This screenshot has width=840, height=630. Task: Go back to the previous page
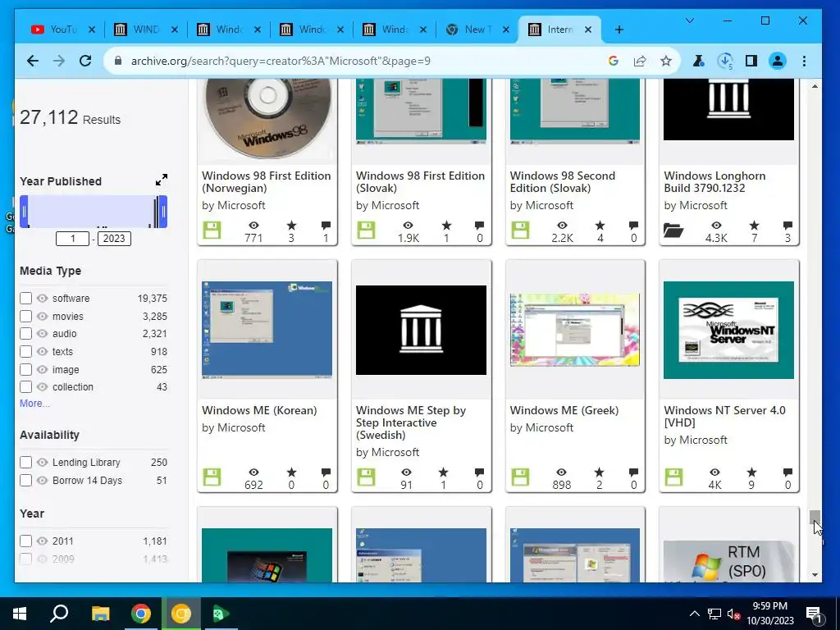pyautogui.click(x=33, y=61)
